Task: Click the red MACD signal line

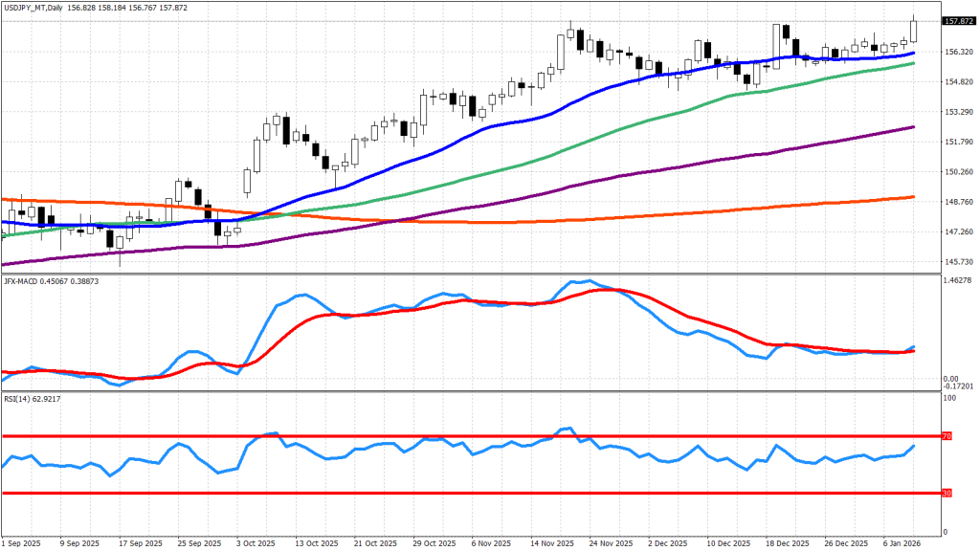Action: click(670, 305)
